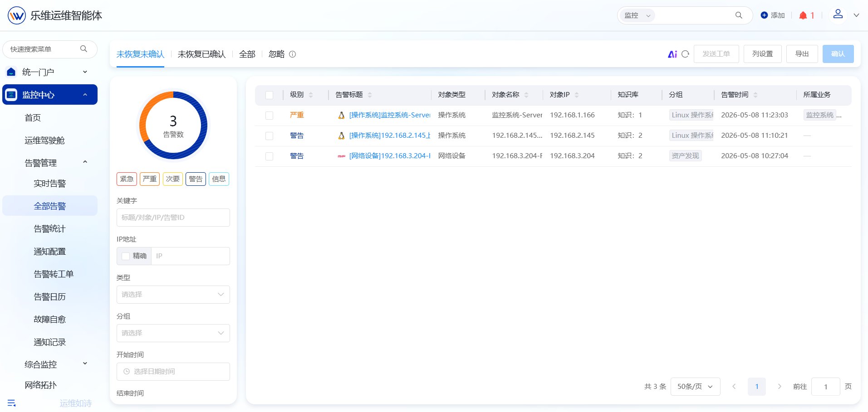The image size is (868, 412).
Task: Enable 精确 IP match checkbox
Action: (x=126, y=256)
